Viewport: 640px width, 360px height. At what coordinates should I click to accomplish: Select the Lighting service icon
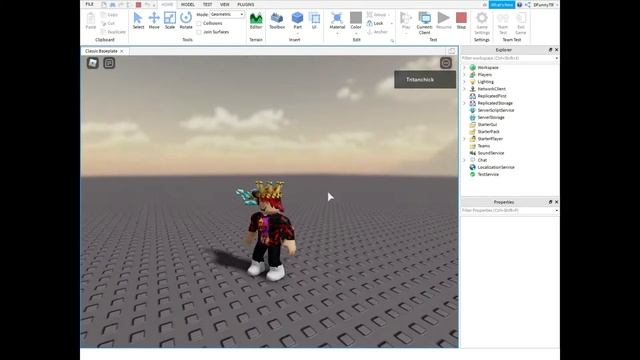coord(472,82)
